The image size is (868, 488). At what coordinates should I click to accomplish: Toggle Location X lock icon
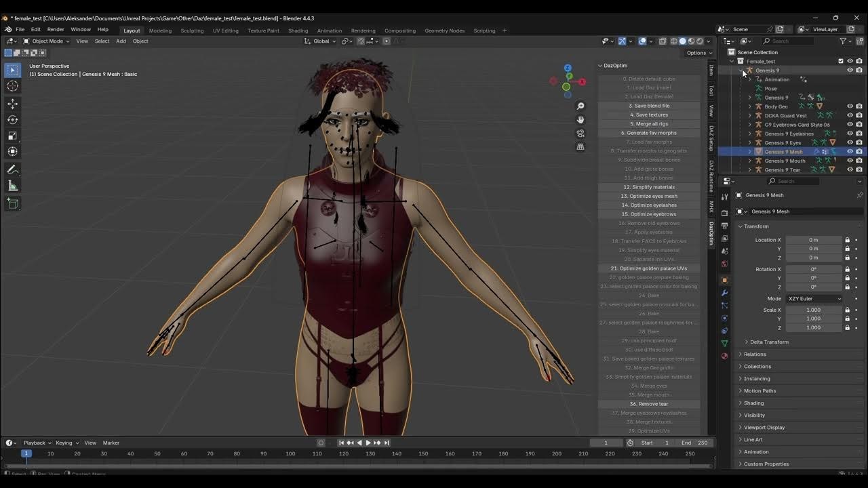(x=847, y=240)
